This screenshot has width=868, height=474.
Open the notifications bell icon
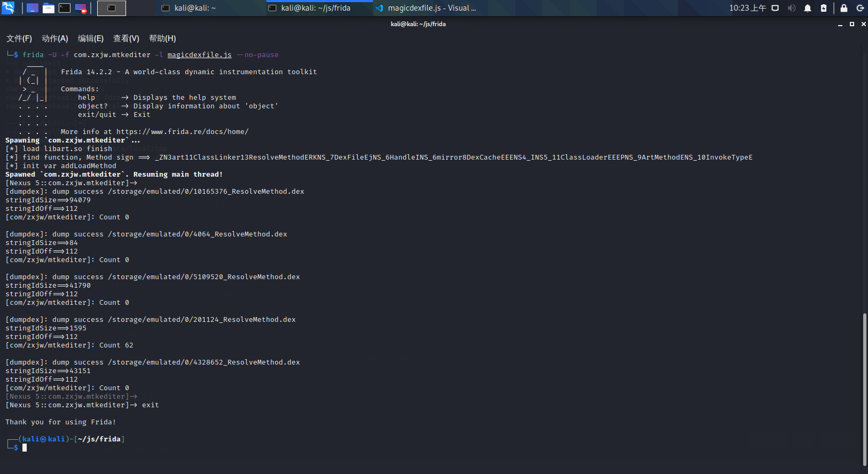tap(808, 8)
